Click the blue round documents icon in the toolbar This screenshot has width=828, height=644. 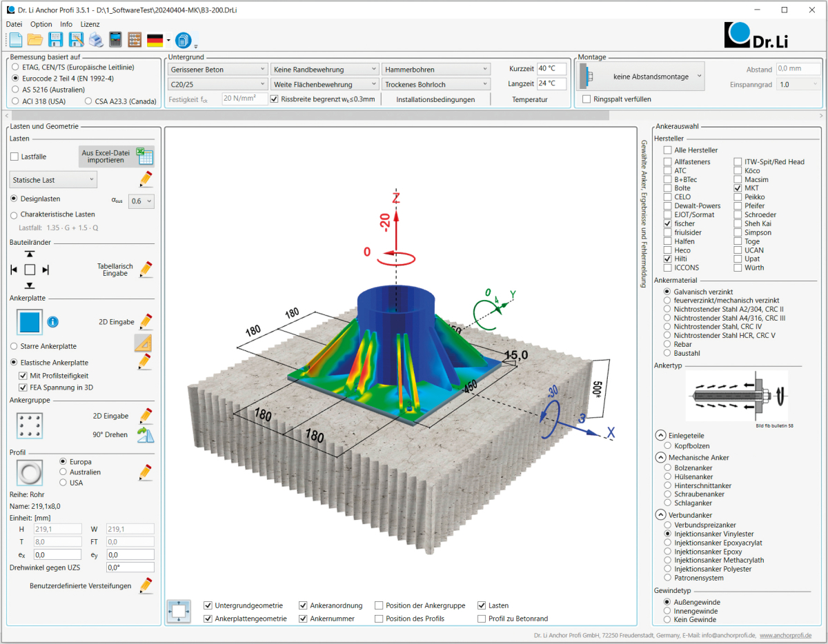coord(183,39)
